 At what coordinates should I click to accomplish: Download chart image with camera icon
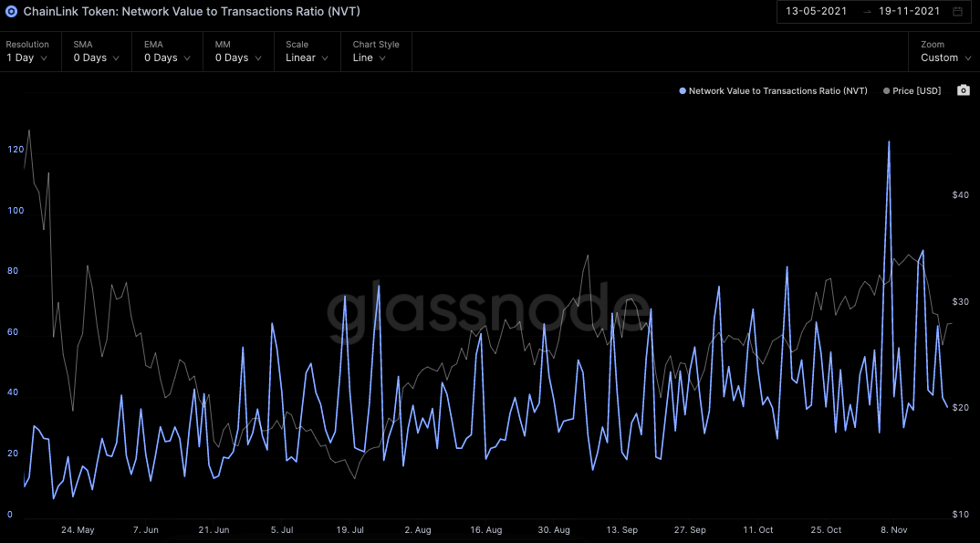point(964,90)
